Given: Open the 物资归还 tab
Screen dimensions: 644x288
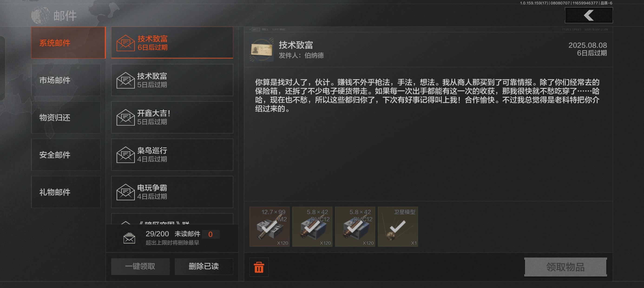Looking at the screenshot, I should 66,117.
